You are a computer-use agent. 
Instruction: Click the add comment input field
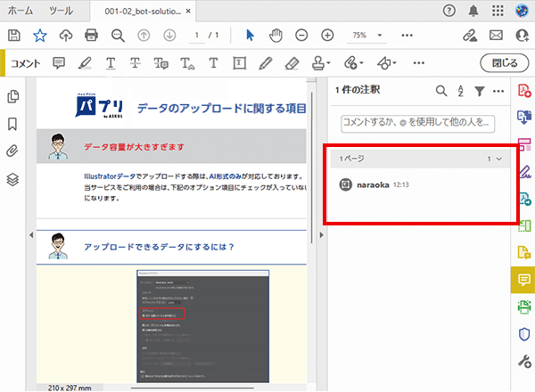417,124
